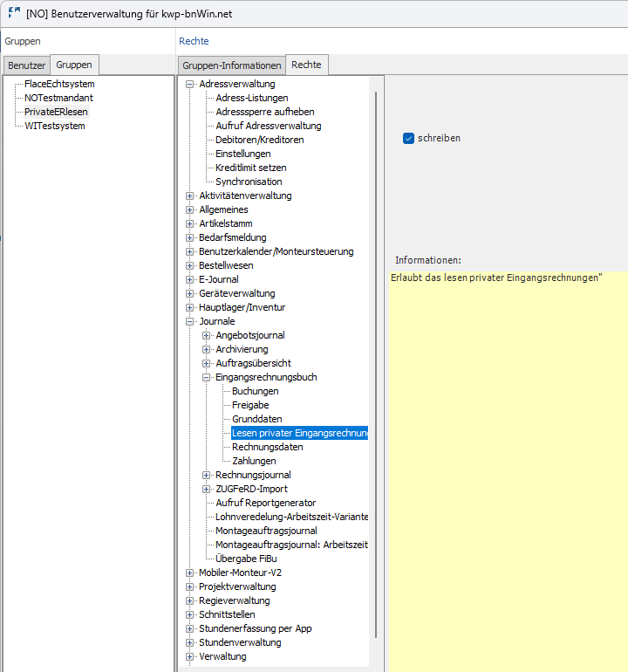Expand the Verwaltung node
Viewport: 628px width, 672px height.
pos(189,657)
